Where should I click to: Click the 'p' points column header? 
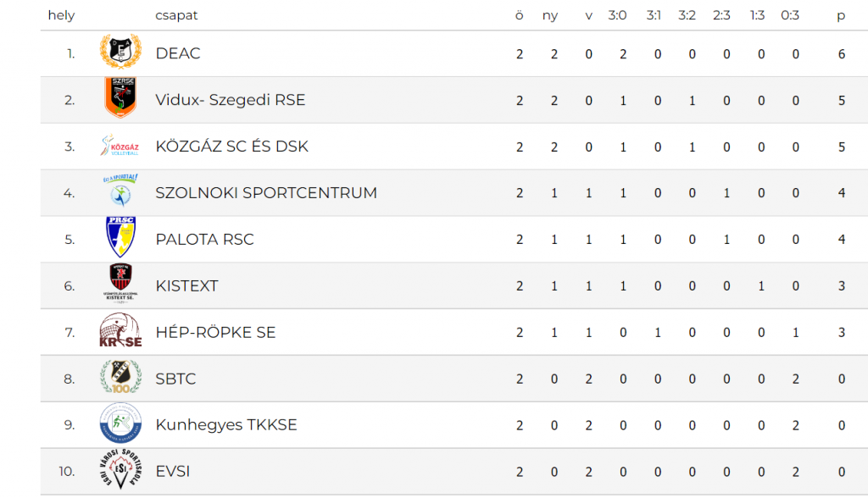pyautogui.click(x=841, y=15)
